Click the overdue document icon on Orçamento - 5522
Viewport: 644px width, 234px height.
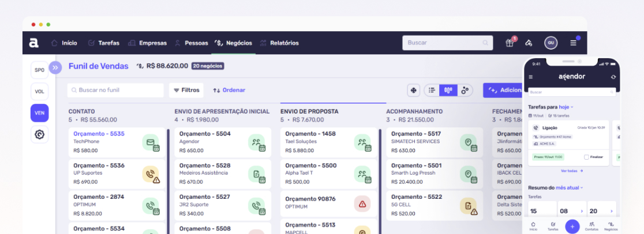pyautogui.click(x=469, y=206)
